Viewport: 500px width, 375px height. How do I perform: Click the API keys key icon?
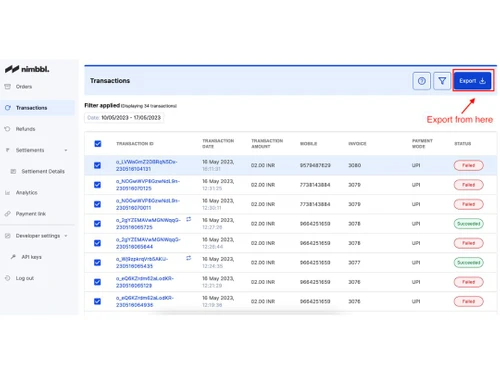(x=13, y=257)
